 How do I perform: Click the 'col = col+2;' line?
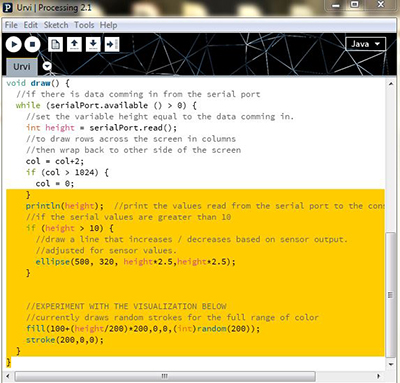55,161
